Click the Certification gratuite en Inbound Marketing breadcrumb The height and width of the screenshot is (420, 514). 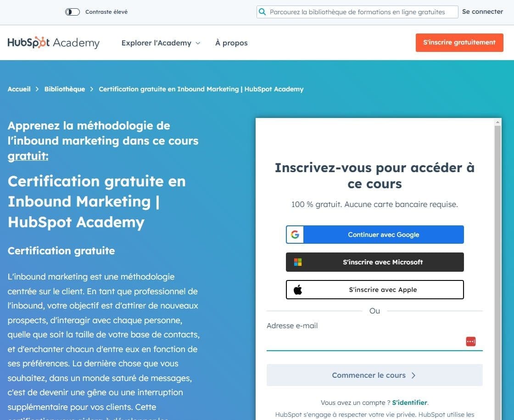pos(201,89)
